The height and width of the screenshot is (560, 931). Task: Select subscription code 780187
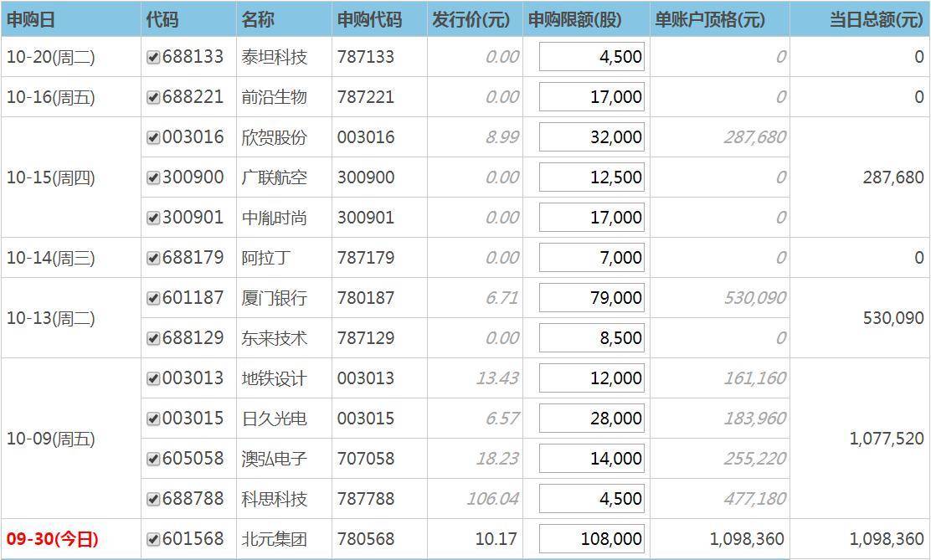(366, 298)
